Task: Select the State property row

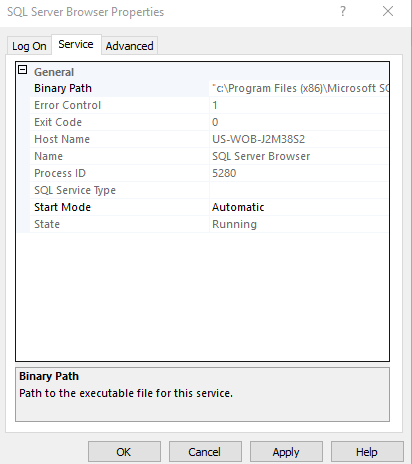Action: (209, 224)
